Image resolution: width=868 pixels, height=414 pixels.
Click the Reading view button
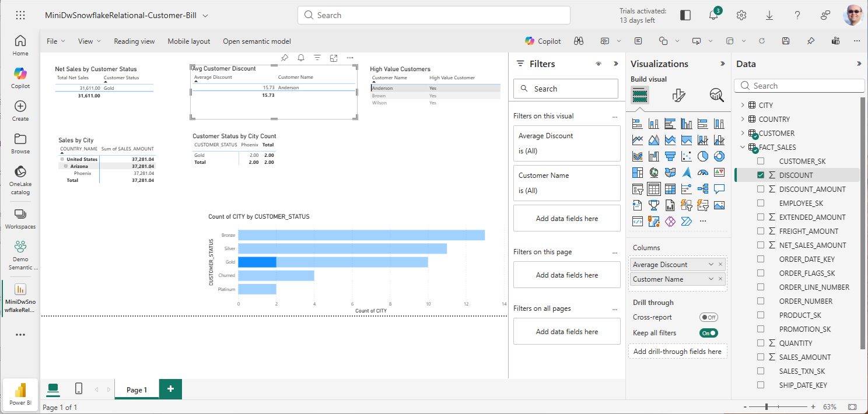point(134,41)
